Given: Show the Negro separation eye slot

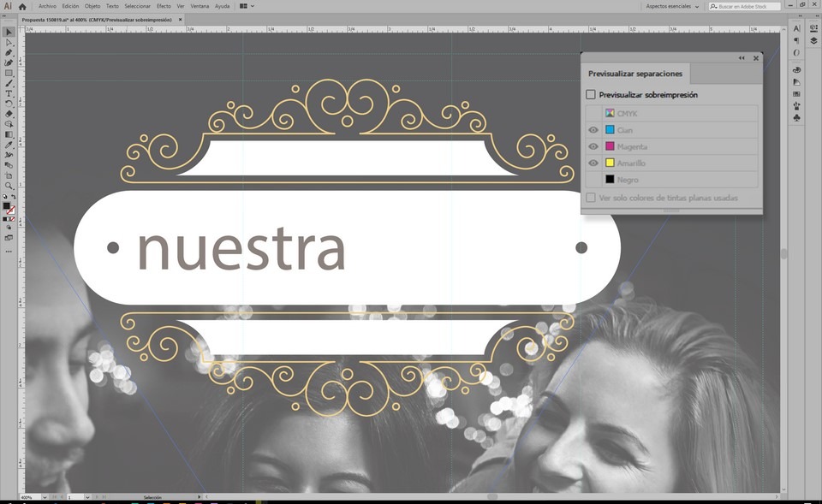Looking at the screenshot, I should point(593,180).
